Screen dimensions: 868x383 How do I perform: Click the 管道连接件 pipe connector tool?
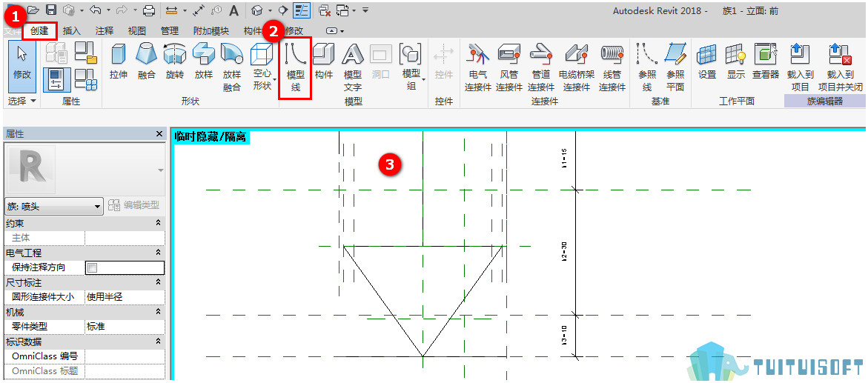tap(541, 67)
